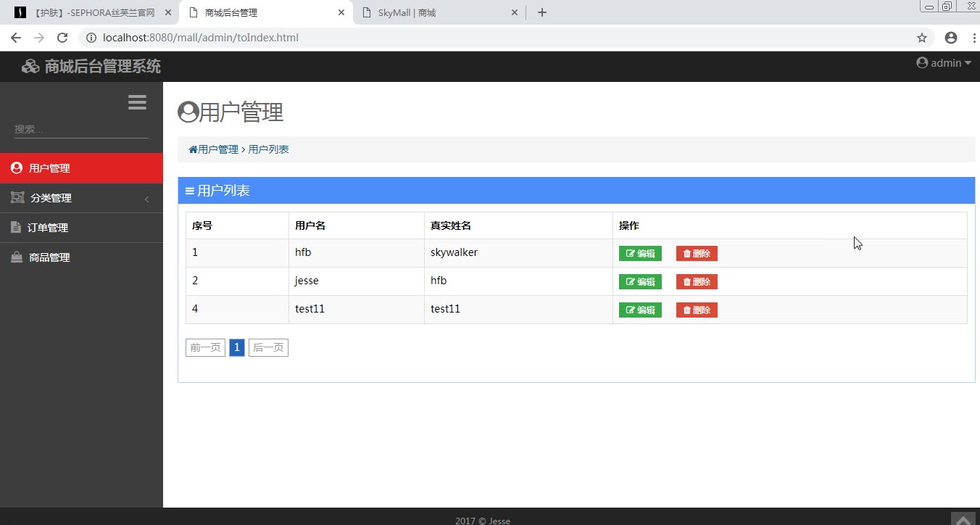980x525 pixels.
Task: Expand the 分类管理 sidebar submenu
Action: [81, 198]
